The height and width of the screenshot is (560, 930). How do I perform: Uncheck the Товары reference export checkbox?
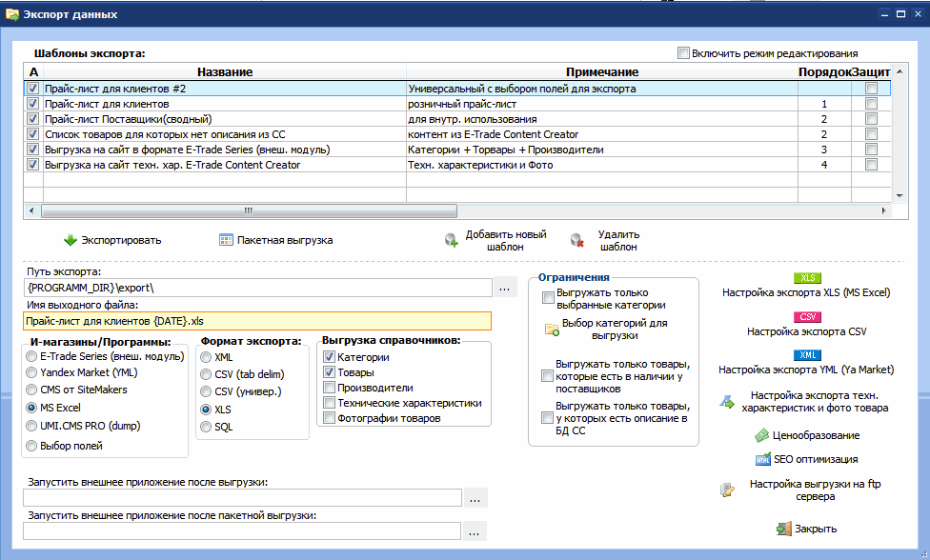tap(329, 372)
